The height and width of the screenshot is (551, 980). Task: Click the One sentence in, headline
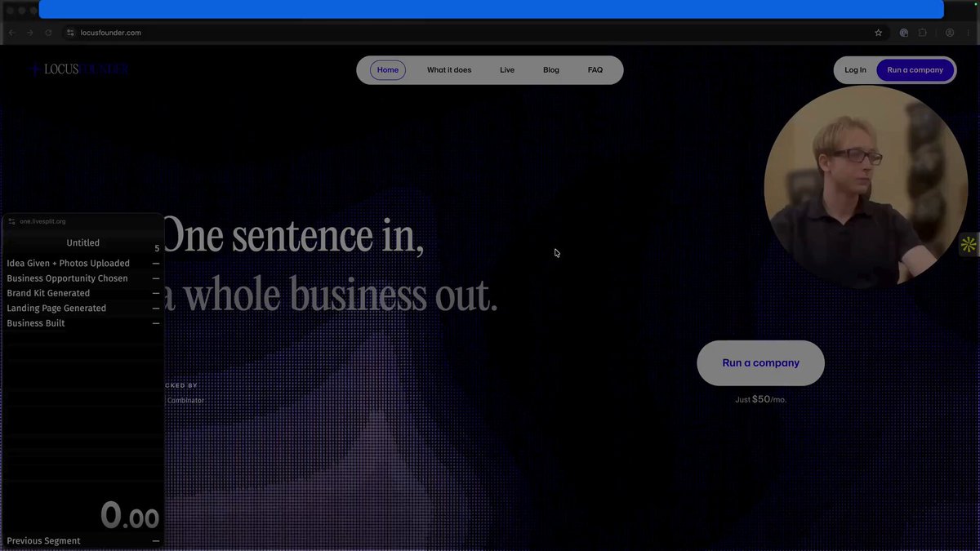(x=294, y=237)
